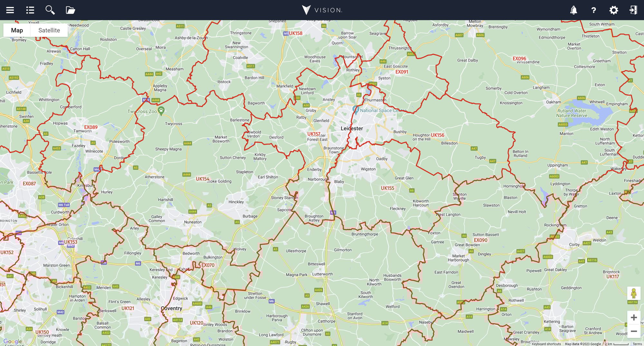The width and height of the screenshot is (644, 346).
Task: Select the Street View pegman icon
Action: coord(634,293)
